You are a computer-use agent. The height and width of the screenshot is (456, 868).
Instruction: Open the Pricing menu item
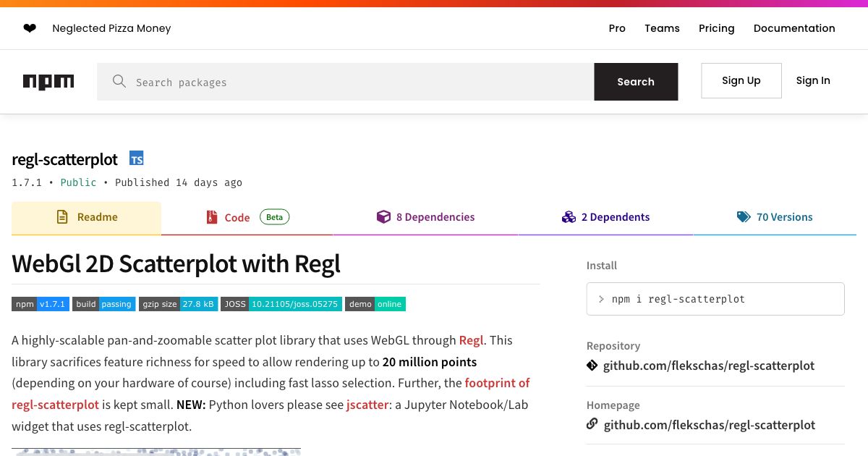point(716,28)
